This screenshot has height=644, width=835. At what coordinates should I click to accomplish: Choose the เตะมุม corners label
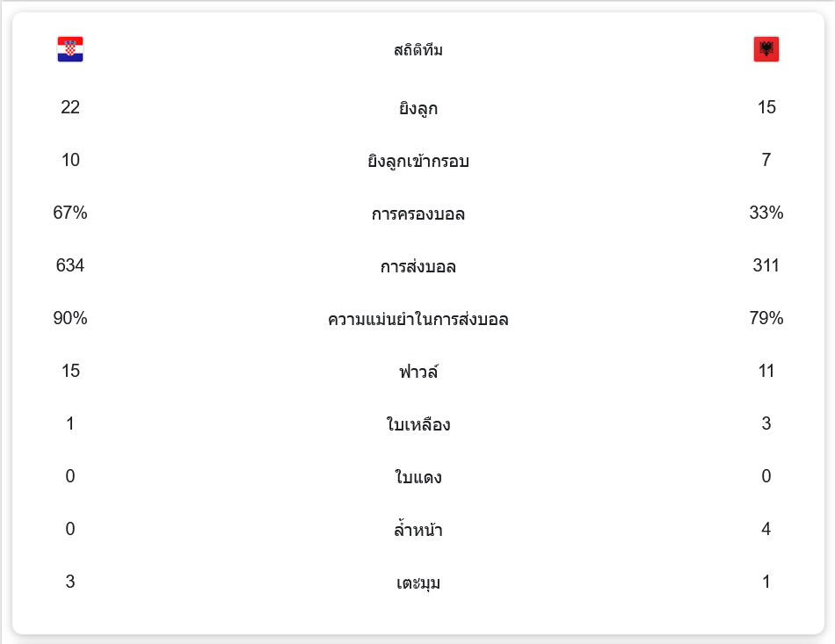tap(418, 582)
